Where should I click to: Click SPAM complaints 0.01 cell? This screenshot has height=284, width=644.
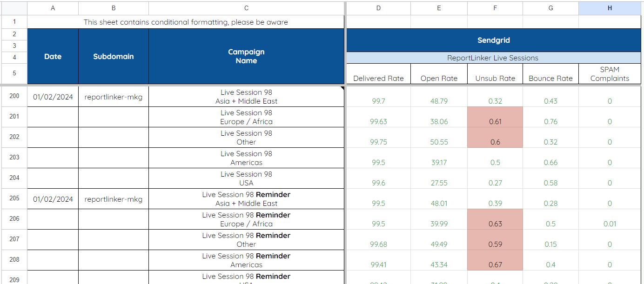point(610,219)
